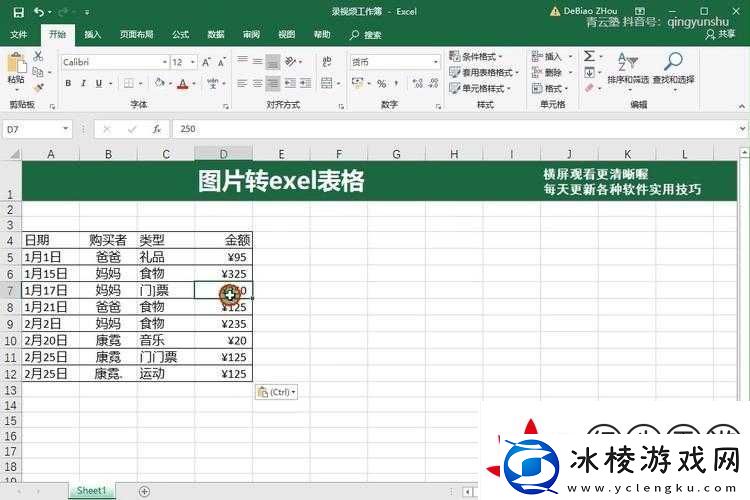Viewport: 750px width, 500px height.
Task: Toggle Align Right in alignment group
Action: (273, 83)
